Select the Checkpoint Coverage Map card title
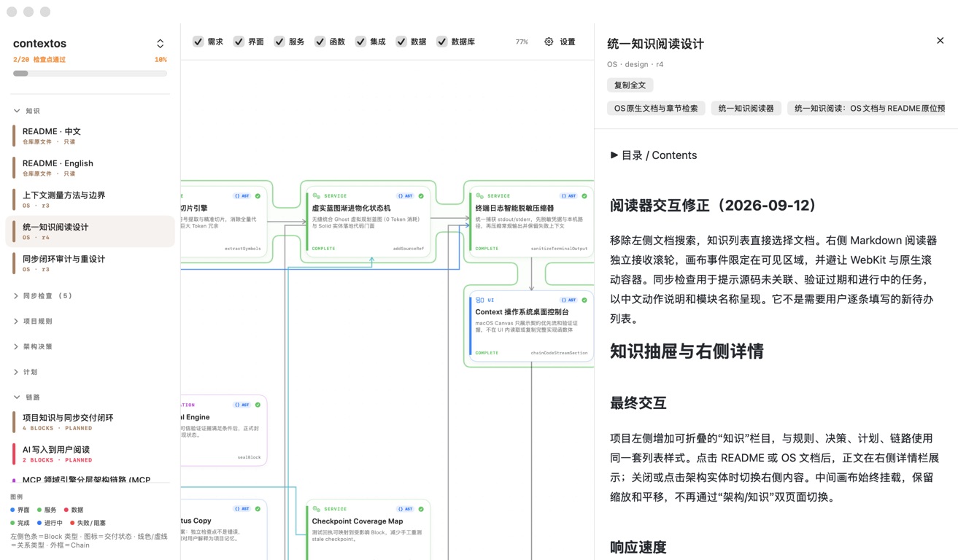958x560 pixels. [357, 521]
